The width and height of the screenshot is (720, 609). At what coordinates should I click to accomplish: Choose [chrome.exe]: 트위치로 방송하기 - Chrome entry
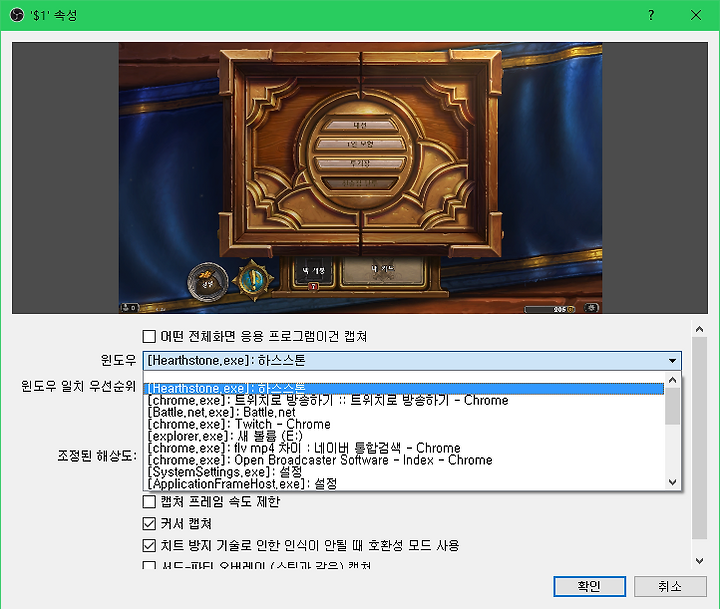pos(404,400)
